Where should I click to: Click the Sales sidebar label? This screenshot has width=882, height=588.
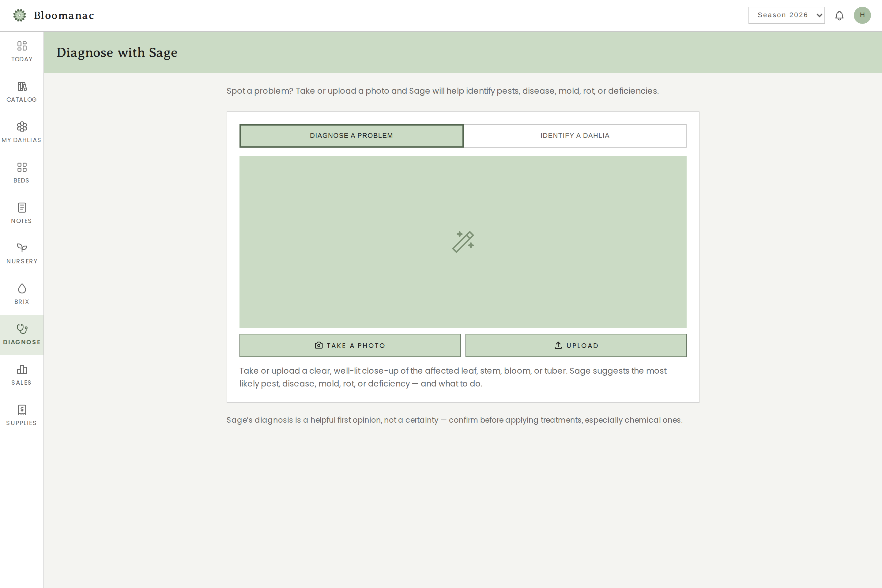(21, 383)
